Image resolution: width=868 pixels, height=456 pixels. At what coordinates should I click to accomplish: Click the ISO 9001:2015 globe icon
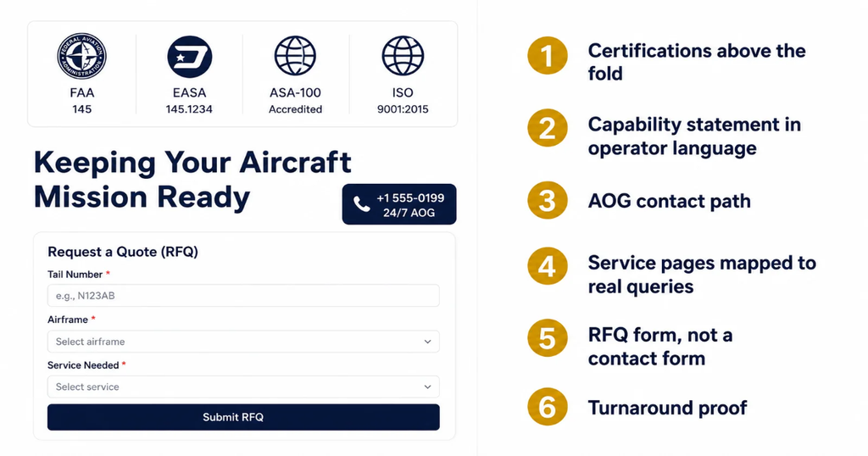[403, 56]
